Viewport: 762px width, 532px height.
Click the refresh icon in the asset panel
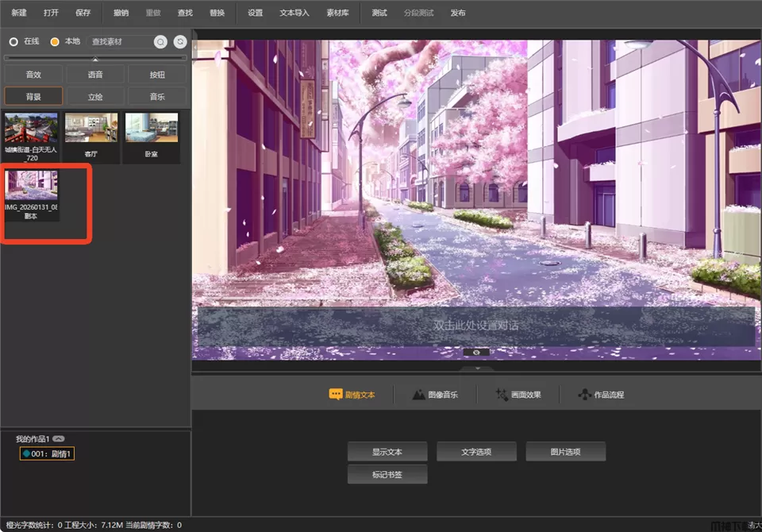click(x=181, y=41)
